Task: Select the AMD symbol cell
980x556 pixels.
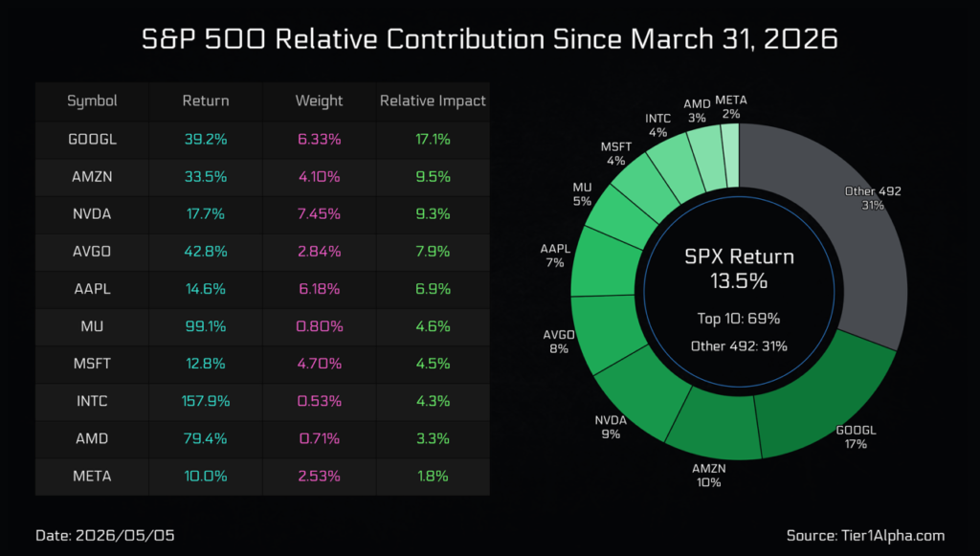Action: [x=92, y=438]
